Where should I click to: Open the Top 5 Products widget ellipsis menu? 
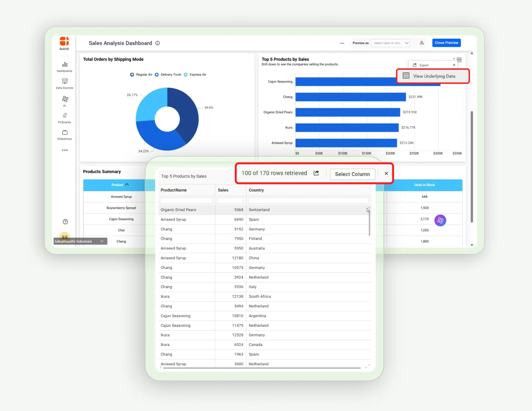click(x=459, y=60)
